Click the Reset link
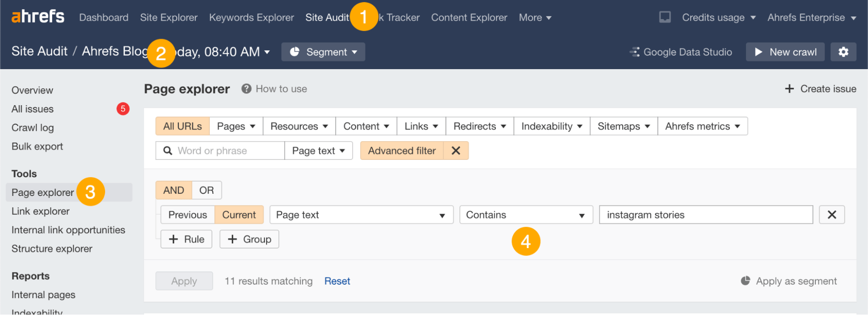This screenshot has height=315, width=868. pyautogui.click(x=337, y=281)
